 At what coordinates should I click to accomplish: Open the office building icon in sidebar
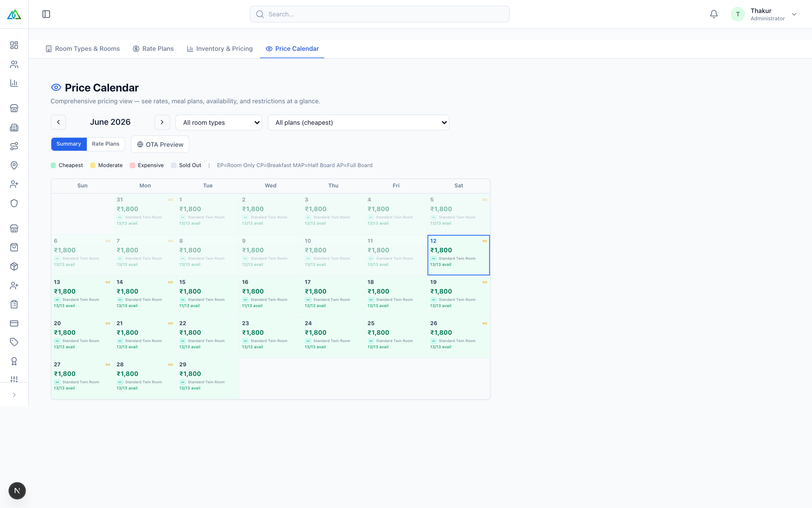point(14,127)
